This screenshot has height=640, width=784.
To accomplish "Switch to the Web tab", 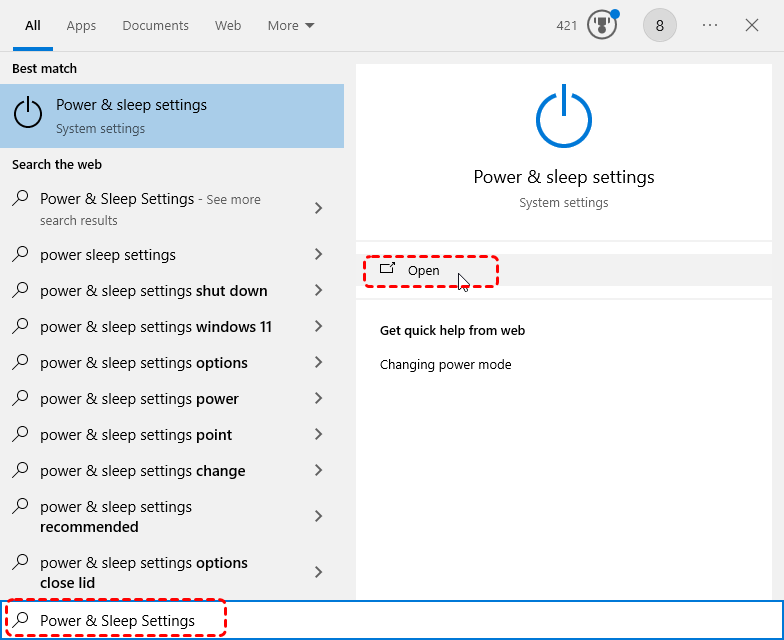I will [x=228, y=26].
